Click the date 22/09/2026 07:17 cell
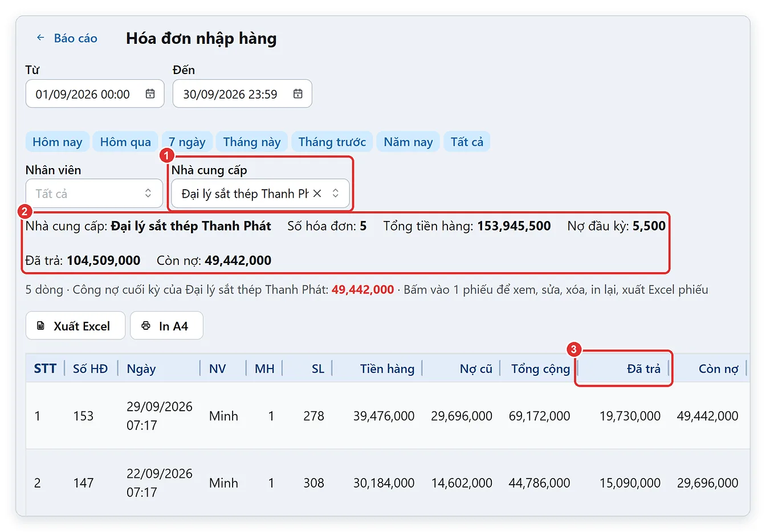This screenshot has height=532, width=766. (x=160, y=483)
